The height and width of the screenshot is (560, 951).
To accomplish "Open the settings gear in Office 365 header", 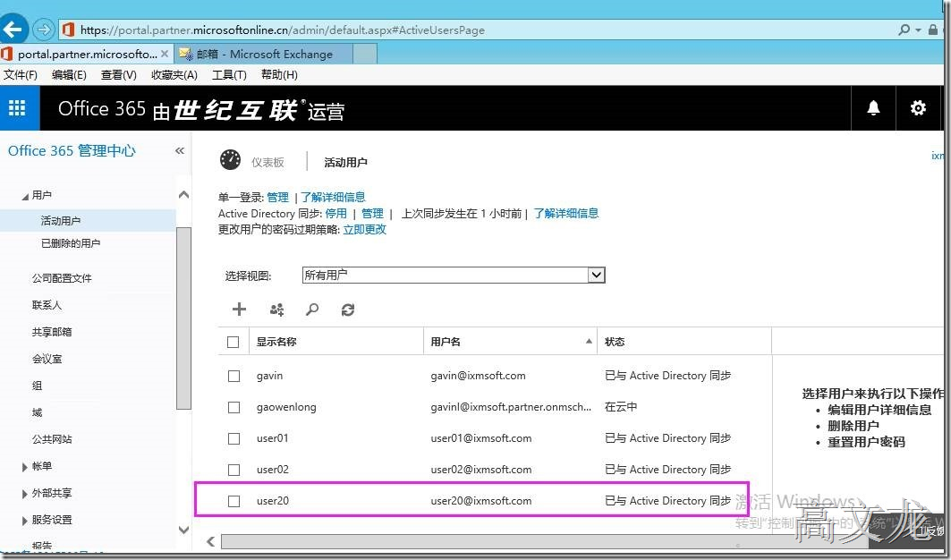I will [918, 108].
